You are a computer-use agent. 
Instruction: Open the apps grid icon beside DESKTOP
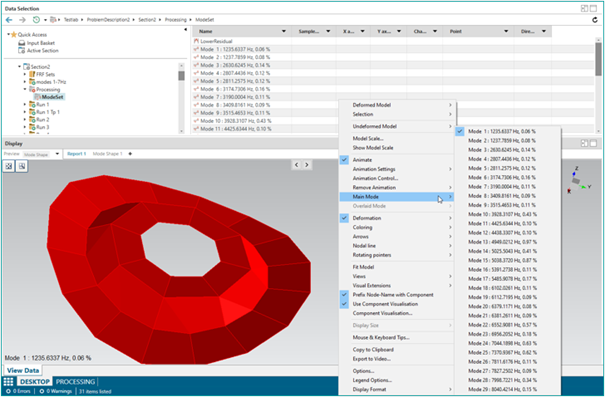click(x=8, y=382)
